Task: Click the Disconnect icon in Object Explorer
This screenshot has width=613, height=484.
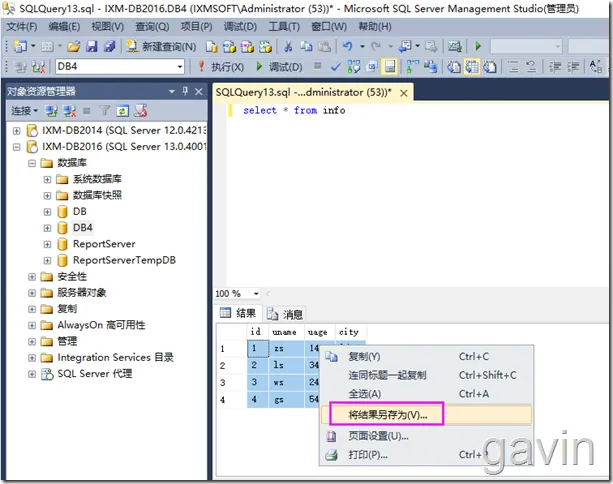Action: pyautogui.click(x=70, y=111)
